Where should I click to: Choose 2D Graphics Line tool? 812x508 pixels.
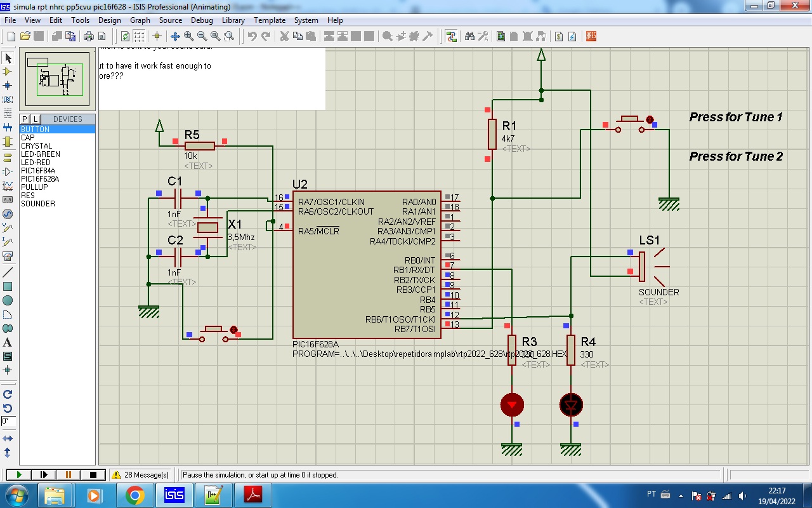click(8, 272)
